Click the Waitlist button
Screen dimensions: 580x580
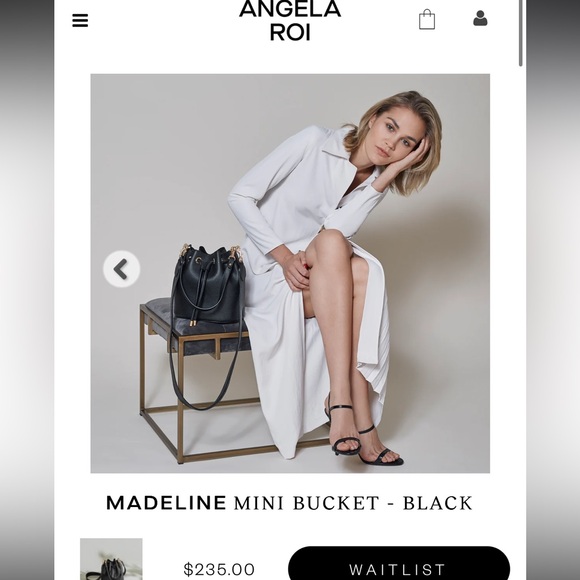399,563
